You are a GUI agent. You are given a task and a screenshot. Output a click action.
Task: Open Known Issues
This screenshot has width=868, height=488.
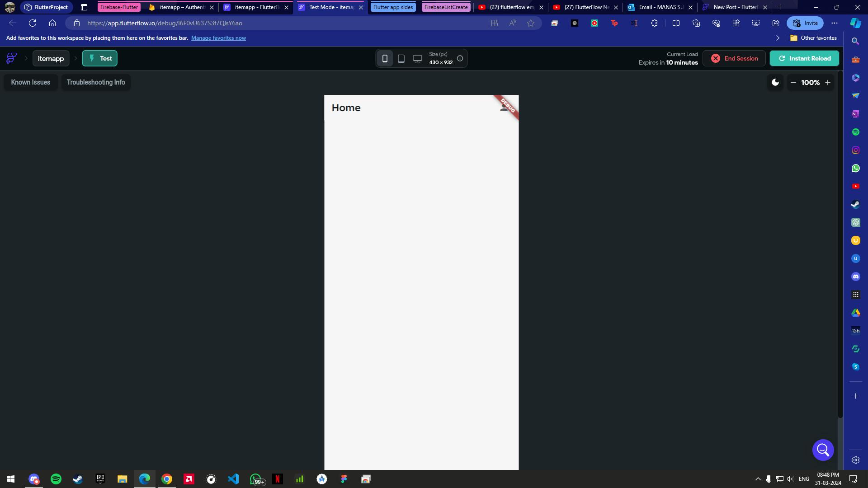tap(31, 82)
